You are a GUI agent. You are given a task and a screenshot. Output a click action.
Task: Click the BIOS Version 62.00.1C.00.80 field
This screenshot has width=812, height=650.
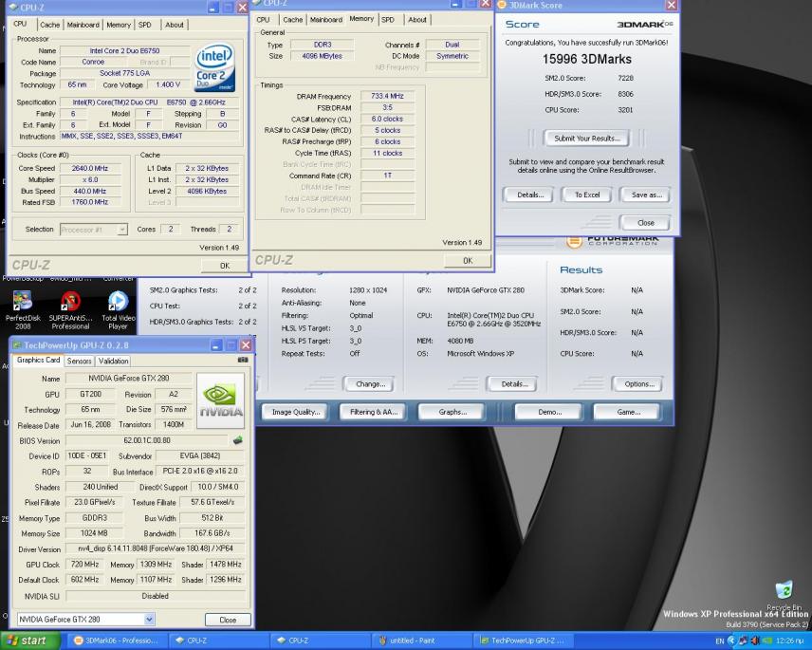pos(147,440)
